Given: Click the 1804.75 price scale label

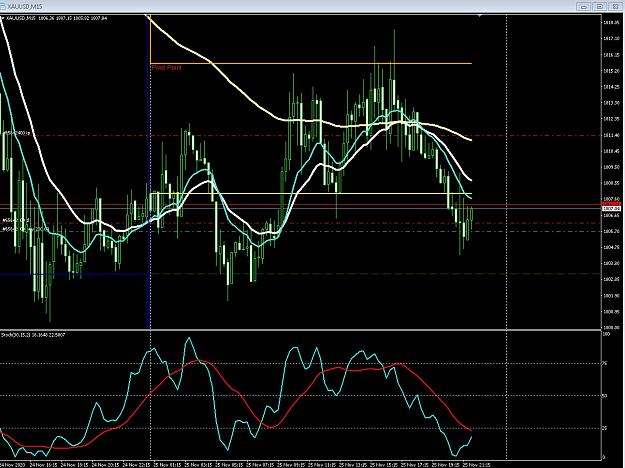Looking at the screenshot, I should click(611, 247).
